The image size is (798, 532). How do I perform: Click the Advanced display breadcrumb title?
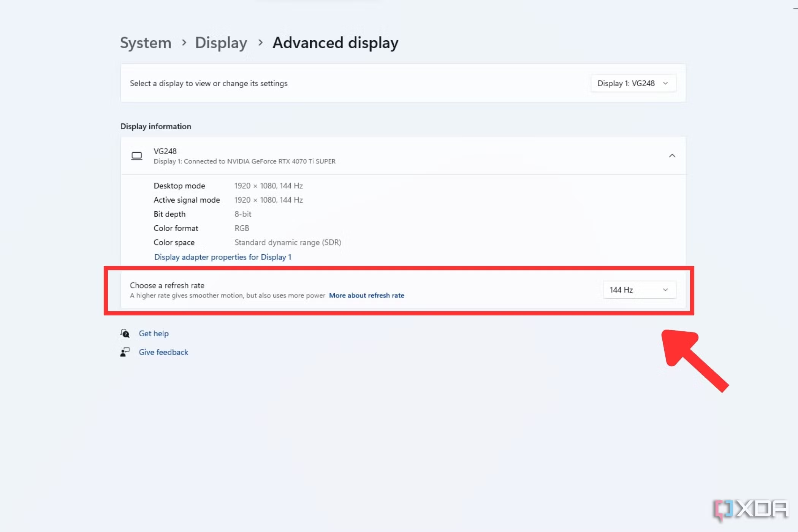pyautogui.click(x=335, y=43)
